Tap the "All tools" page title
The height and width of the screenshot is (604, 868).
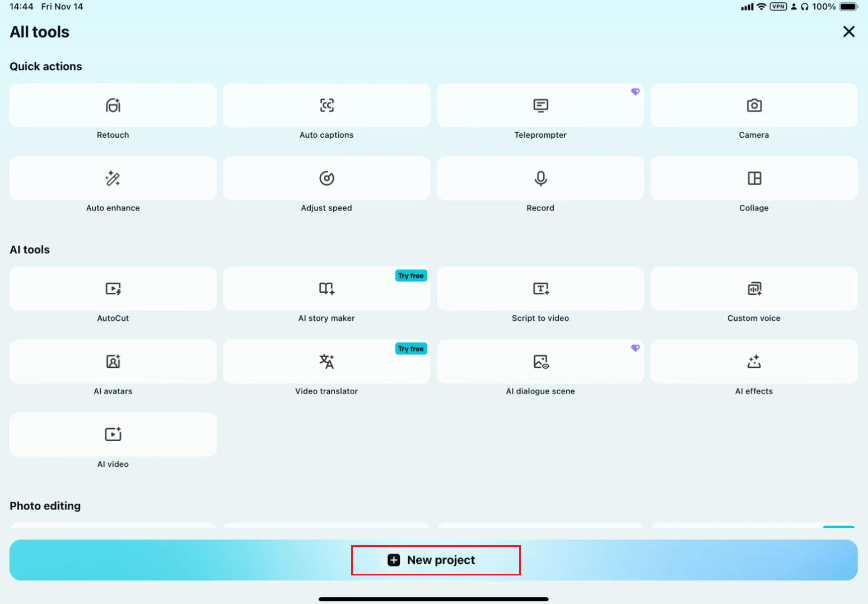point(40,32)
